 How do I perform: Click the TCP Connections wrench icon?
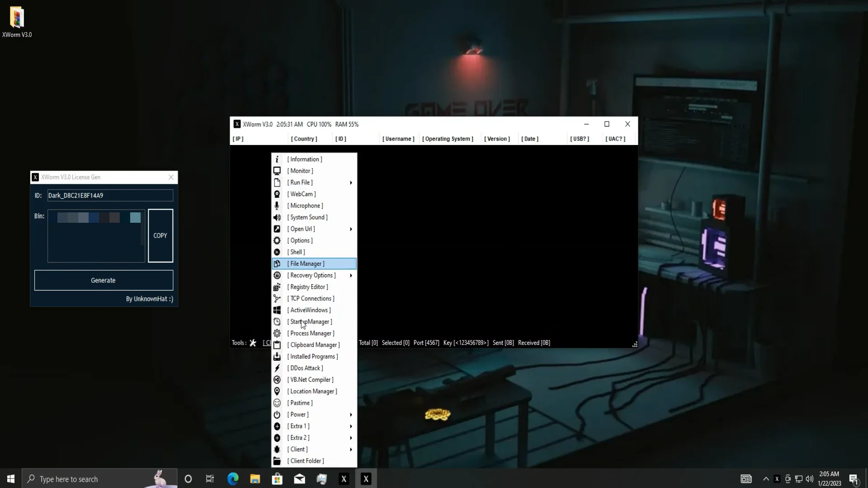click(x=277, y=298)
